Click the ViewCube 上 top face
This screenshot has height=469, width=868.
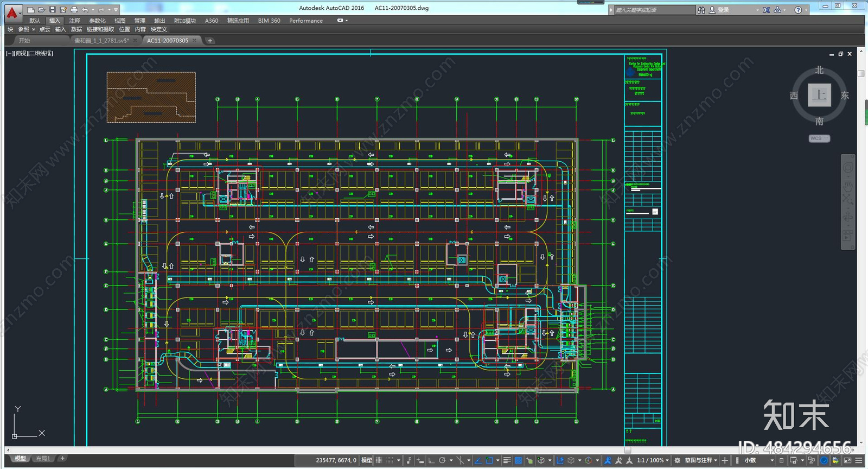pyautogui.click(x=819, y=96)
